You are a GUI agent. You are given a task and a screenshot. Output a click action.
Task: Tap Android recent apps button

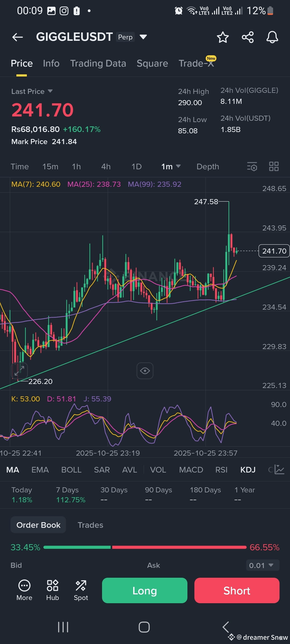pyautogui.click(x=63, y=627)
